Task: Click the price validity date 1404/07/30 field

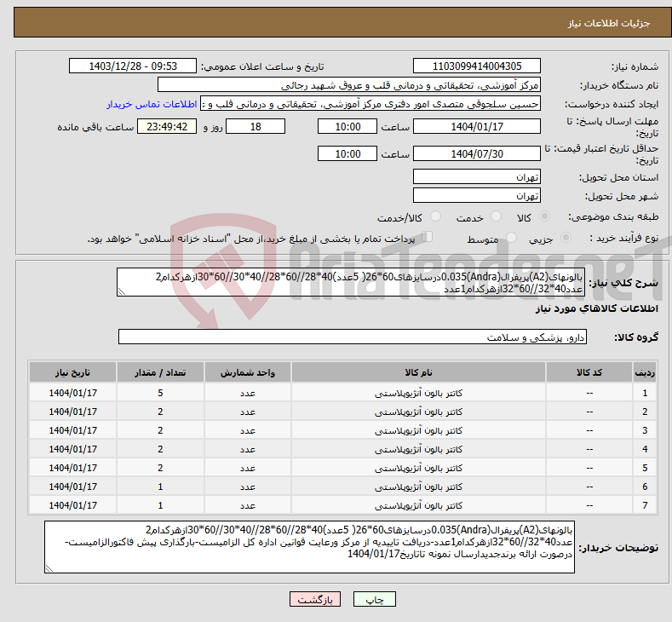Action: point(477,153)
